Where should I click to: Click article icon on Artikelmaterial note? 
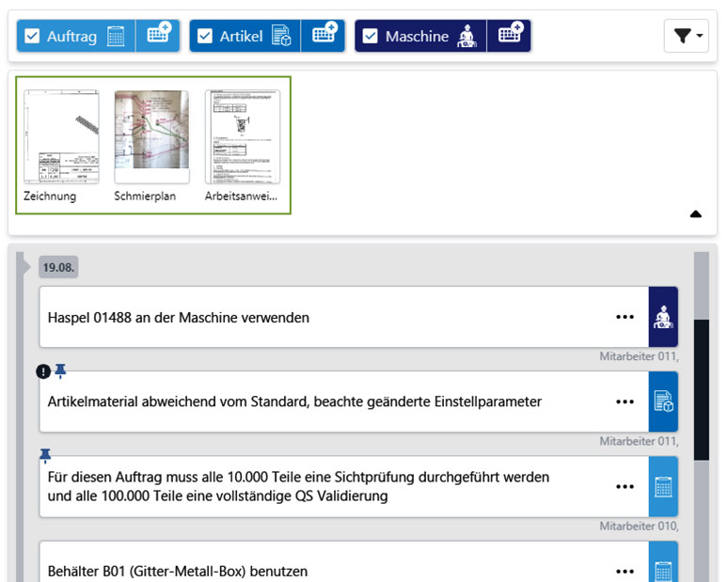point(663,401)
